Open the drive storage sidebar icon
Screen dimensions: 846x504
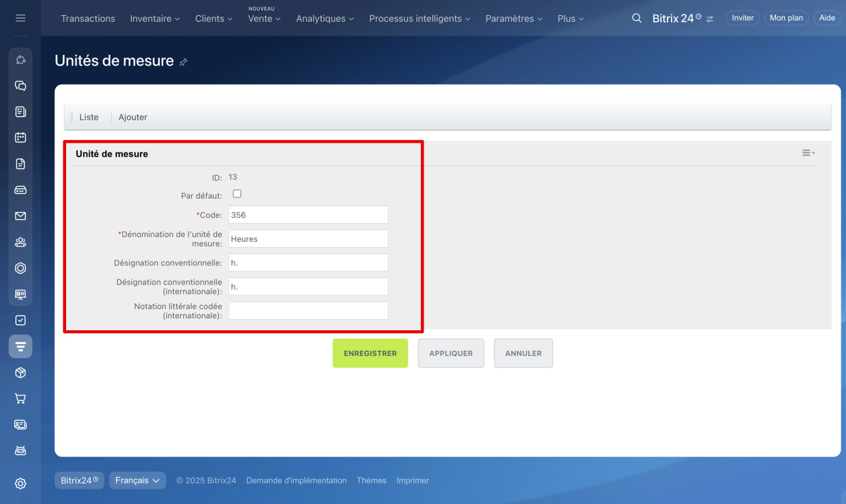[20, 190]
